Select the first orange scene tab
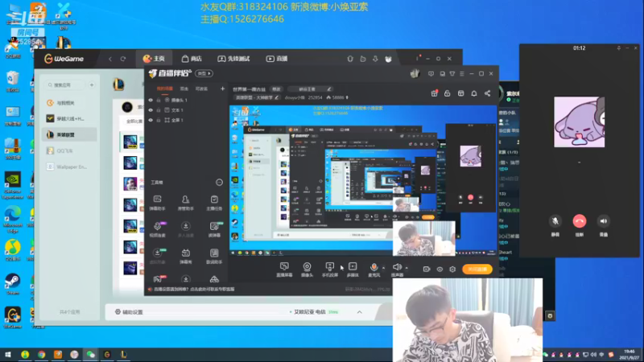The width and height of the screenshot is (644, 362). (x=165, y=88)
